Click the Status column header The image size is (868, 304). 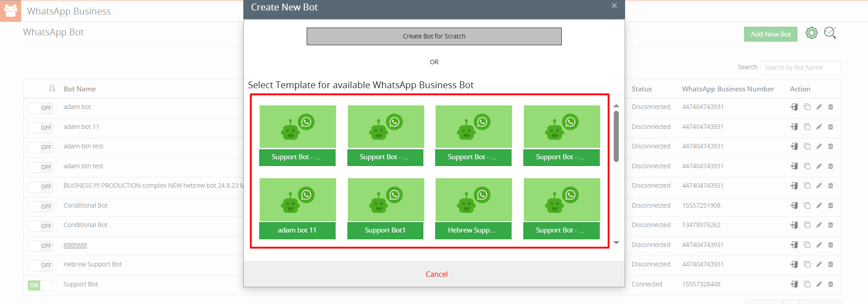click(642, 89)
